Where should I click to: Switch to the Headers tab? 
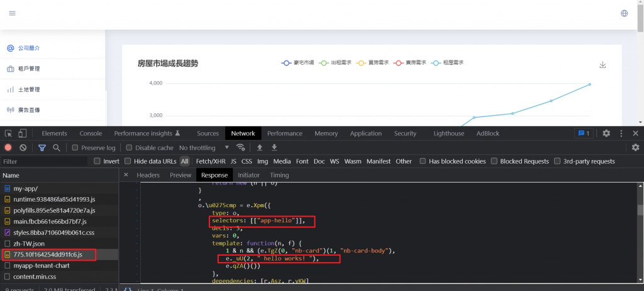click(148, 175)
